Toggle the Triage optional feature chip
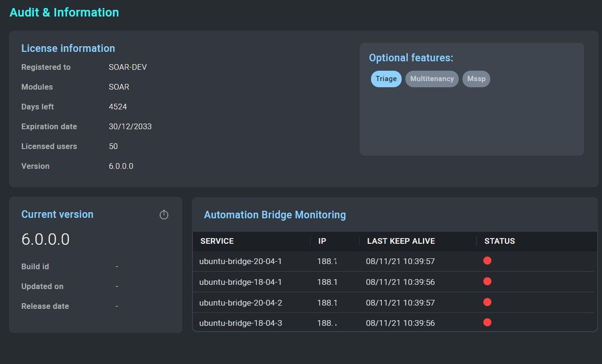The width and height of the screenshot is (602, 364). (x=386, y=79)
